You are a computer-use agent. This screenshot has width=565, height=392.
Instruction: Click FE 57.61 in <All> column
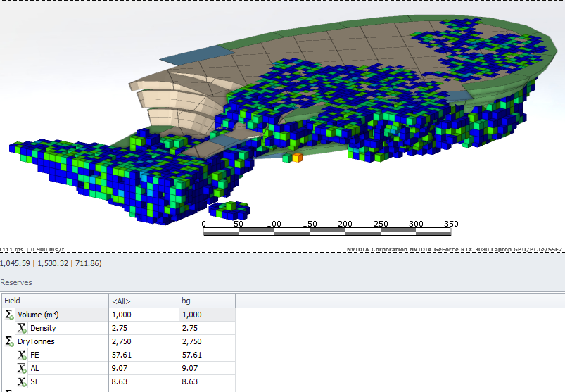(144, 355)
